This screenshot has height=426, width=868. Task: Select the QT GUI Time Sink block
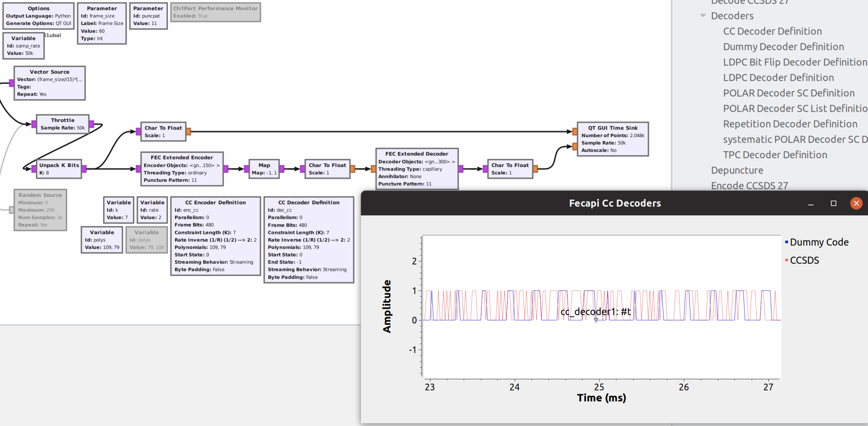613,139
